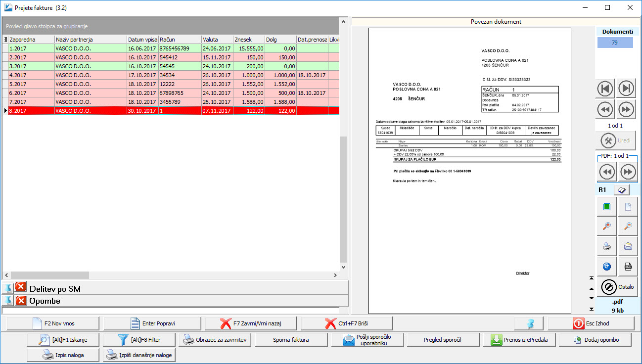
Task: Open [Alt]F1 Iskanje search
Action: click(x=62, y=340)
